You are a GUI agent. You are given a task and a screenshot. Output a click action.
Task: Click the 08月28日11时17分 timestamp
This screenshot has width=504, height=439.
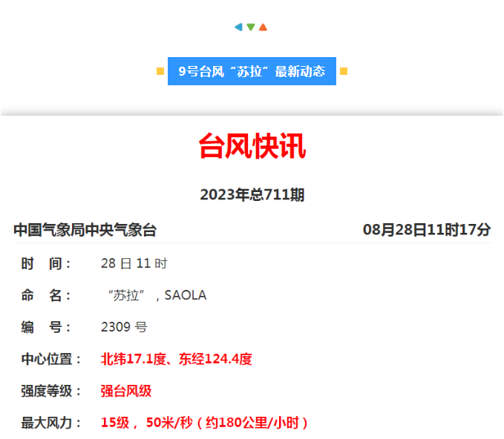pyautogui.click(x=427, y=230)
